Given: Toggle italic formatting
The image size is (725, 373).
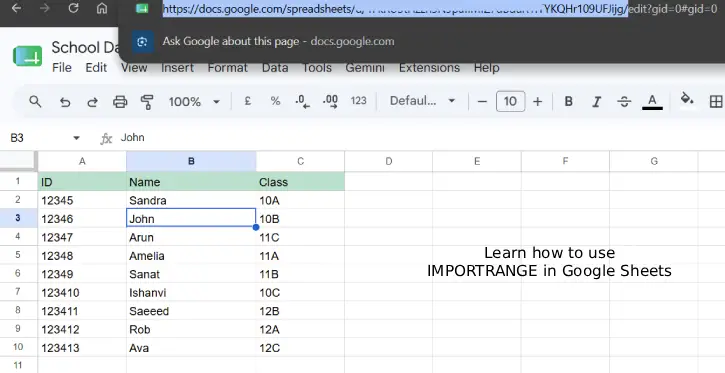Looking at the screenshot, I should (x=596, y=101).
